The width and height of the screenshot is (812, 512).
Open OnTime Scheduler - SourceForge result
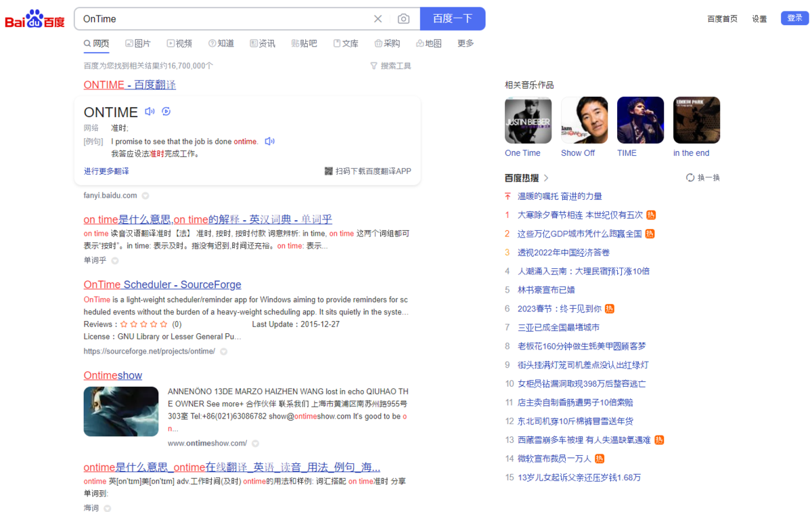click(162, 284)
